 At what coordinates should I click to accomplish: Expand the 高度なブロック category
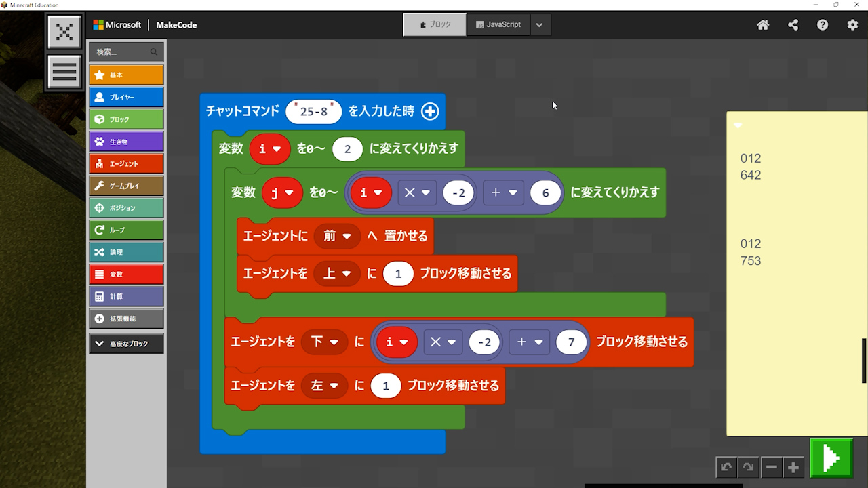coord(126,344)
